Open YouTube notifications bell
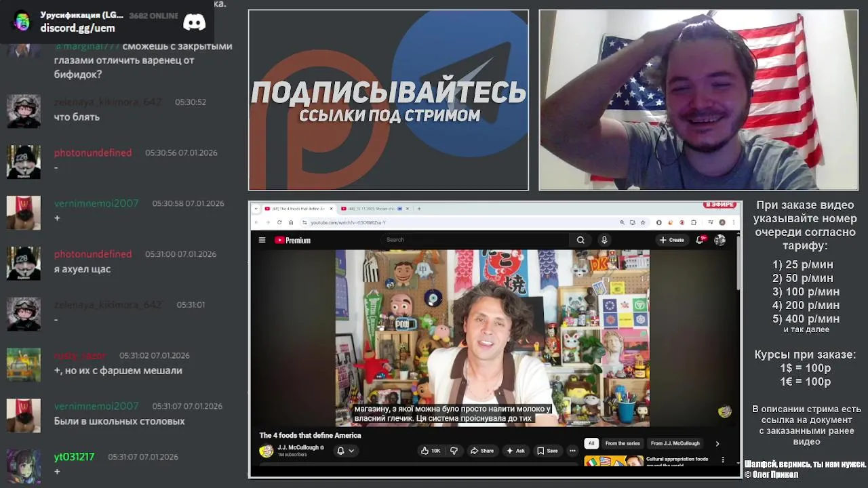The image size is (868, 488). coord(700,240)
